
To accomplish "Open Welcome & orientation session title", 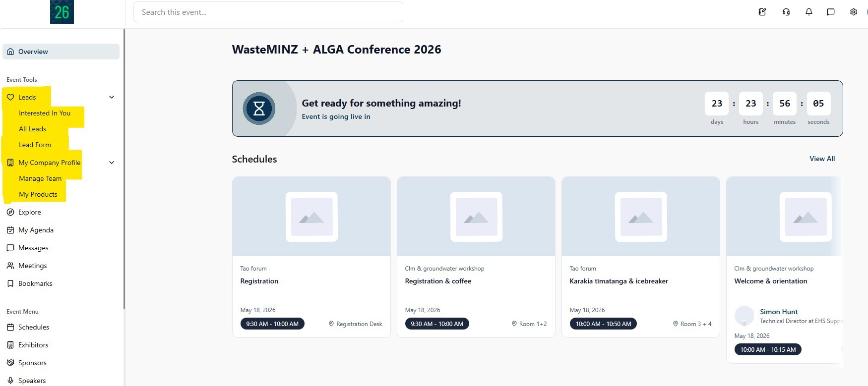I will click(x=771, y=281).
